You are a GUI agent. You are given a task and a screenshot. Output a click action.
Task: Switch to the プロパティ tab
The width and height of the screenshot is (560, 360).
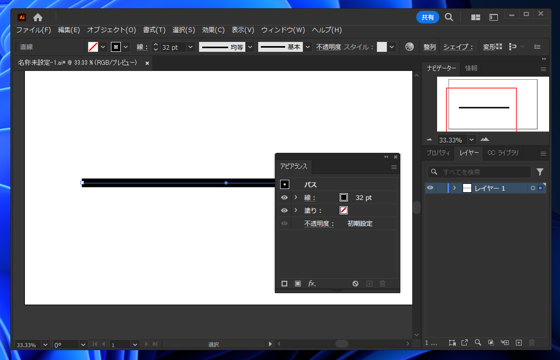438,153
